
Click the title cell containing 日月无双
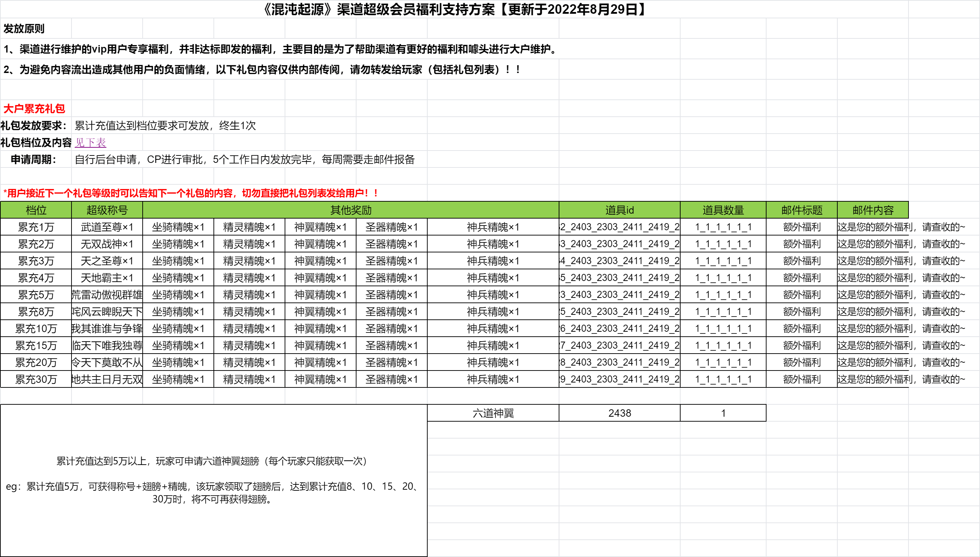107,379
